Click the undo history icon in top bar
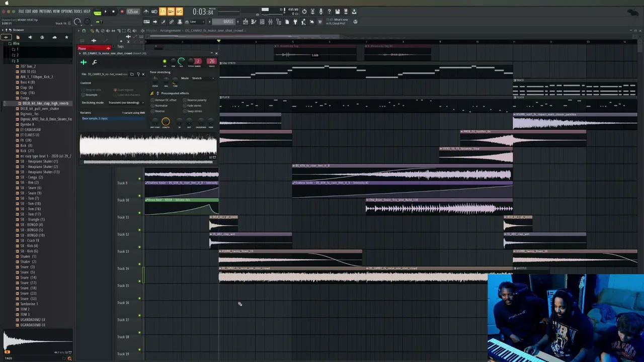This screenshot has width=644, height=362. tap(304, 11)
